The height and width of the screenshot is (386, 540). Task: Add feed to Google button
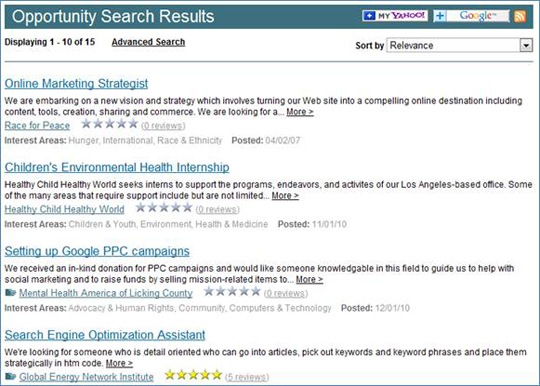[471, 15]
